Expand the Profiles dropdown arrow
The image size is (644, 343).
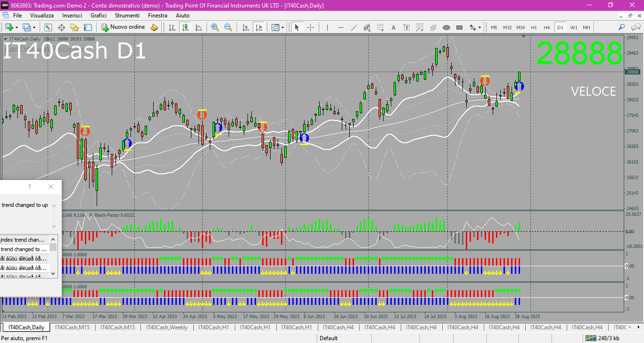click(34, 27)
